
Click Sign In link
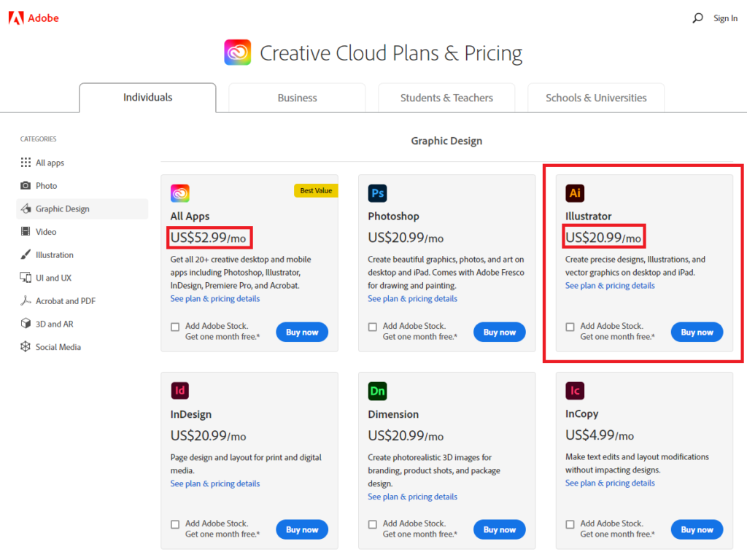click(725, 18)
